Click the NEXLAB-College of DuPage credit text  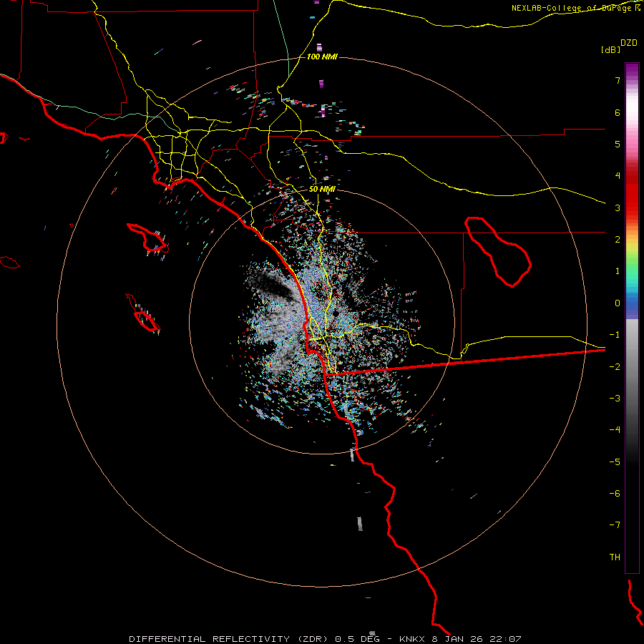click(x=576, y=8)
